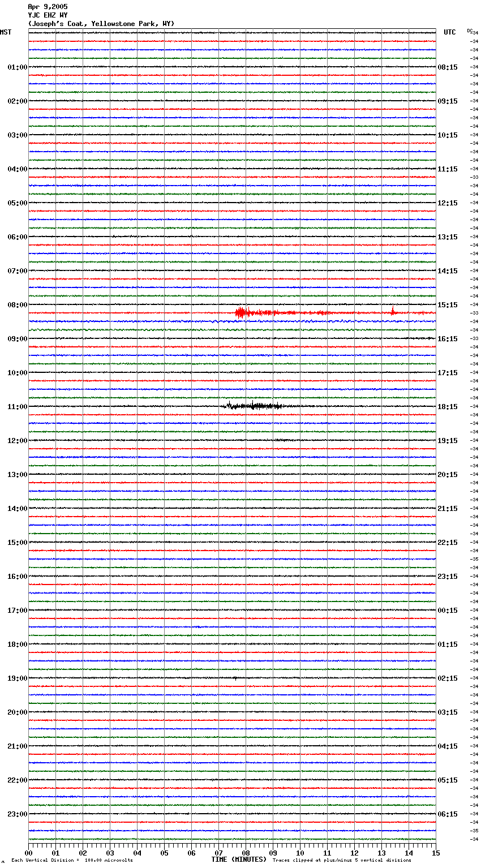Image resolution: width=481 pixels, height=868 pixels.
Task: Select the 01:00 MST row label
Action: (18, 67)
